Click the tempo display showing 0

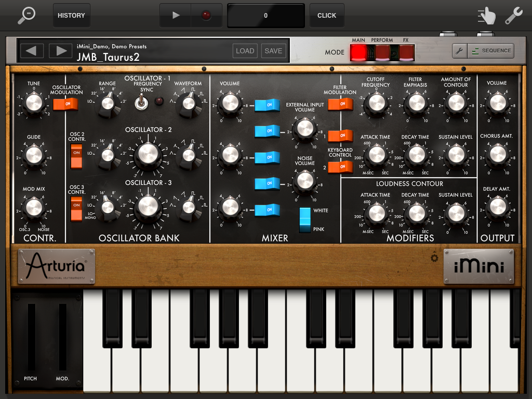[x=265, y=15]
